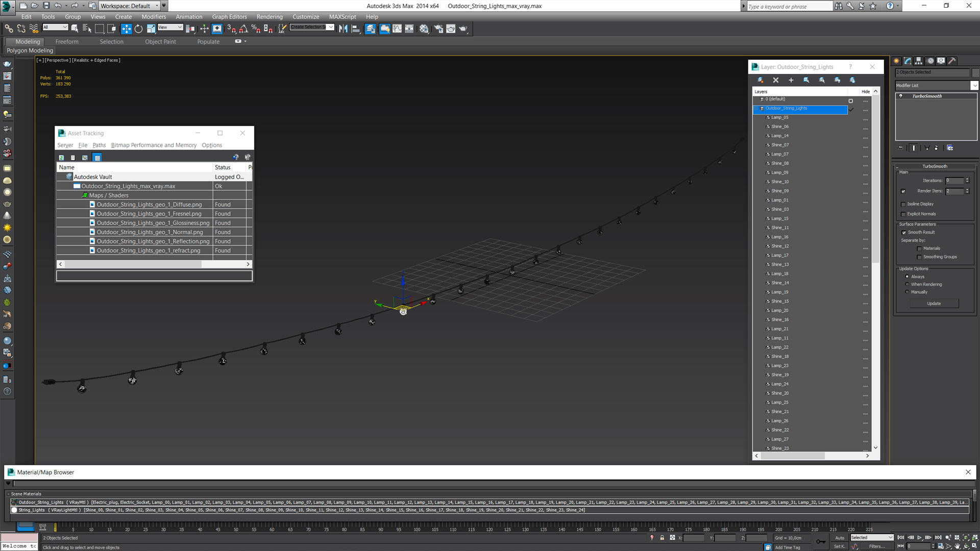Click Configure Modifier Sets icon

(x=950, y=148)
